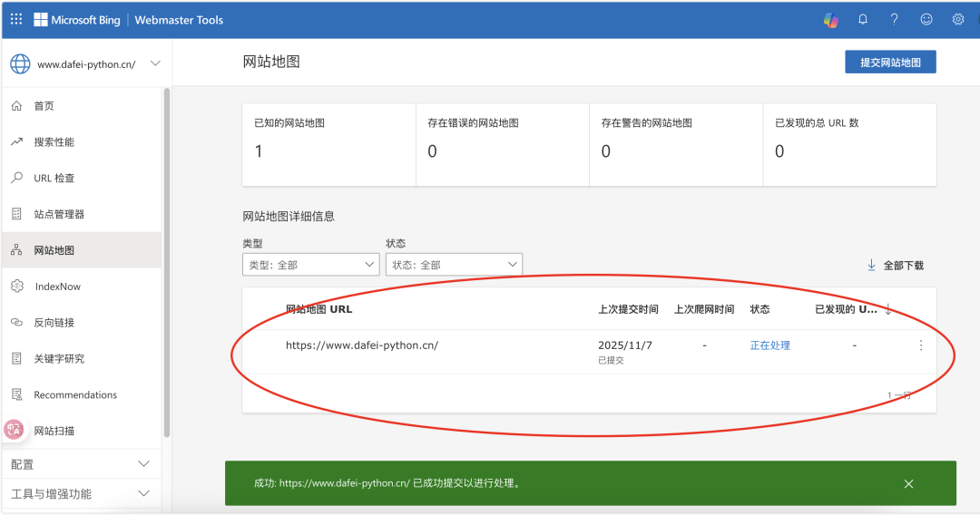This screenshot has width=980, height=515.
Task: Click the icon beside 站点管理器
Action: pyautogui.click(x=17, y=214)
